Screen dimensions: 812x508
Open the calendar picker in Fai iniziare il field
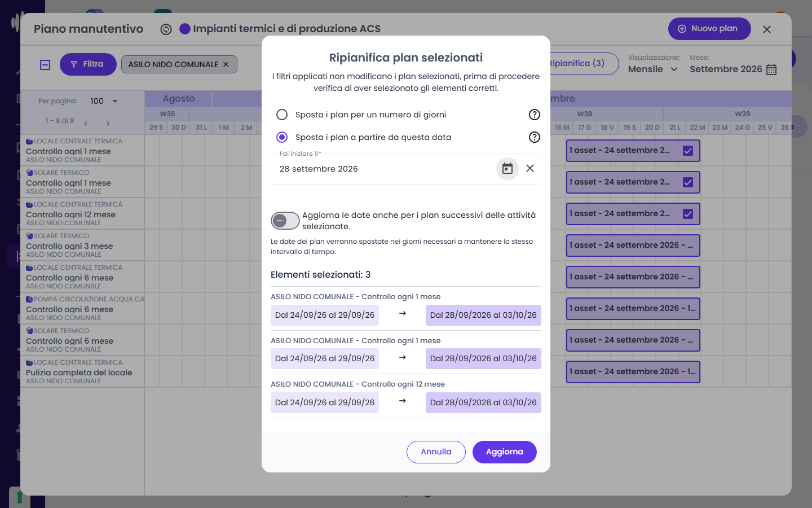point(507,169)
